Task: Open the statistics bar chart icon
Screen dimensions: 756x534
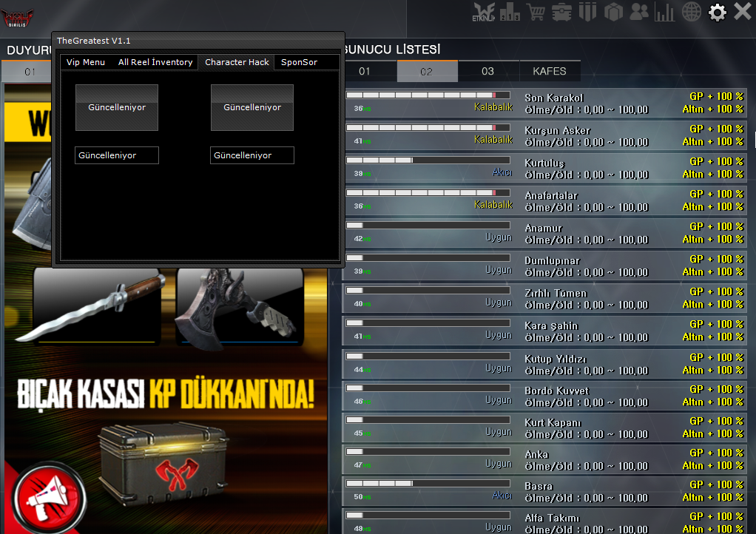Action: click(x=664, y=12)
